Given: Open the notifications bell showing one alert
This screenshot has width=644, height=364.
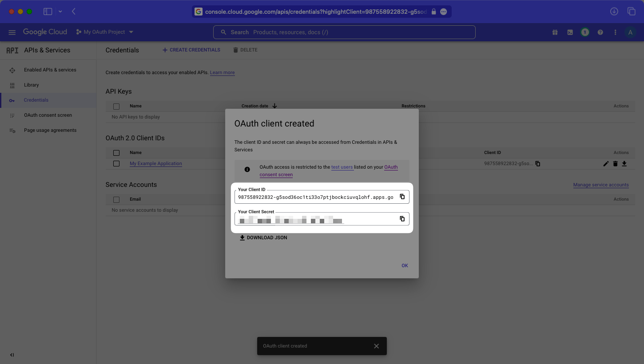Looking at the screenshot, I should 584,32.
